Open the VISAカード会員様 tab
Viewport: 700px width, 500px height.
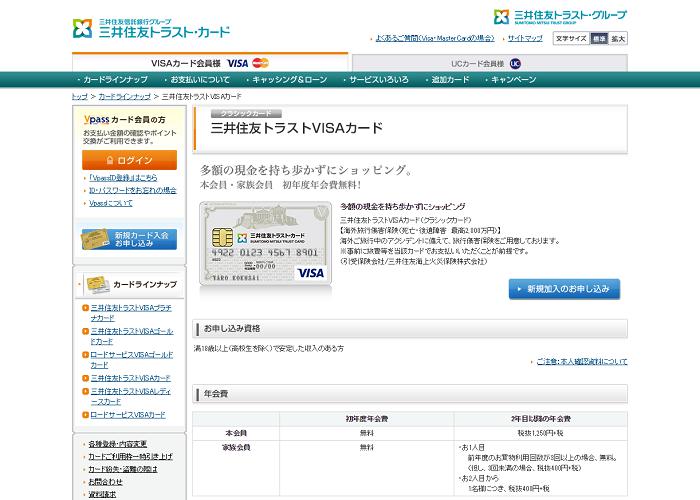[x=210, y=63]
